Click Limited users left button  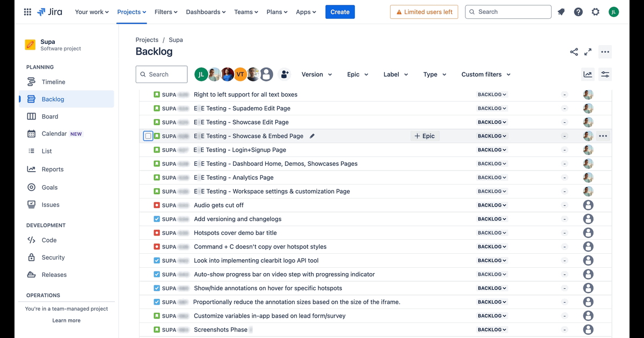point(424,12)
